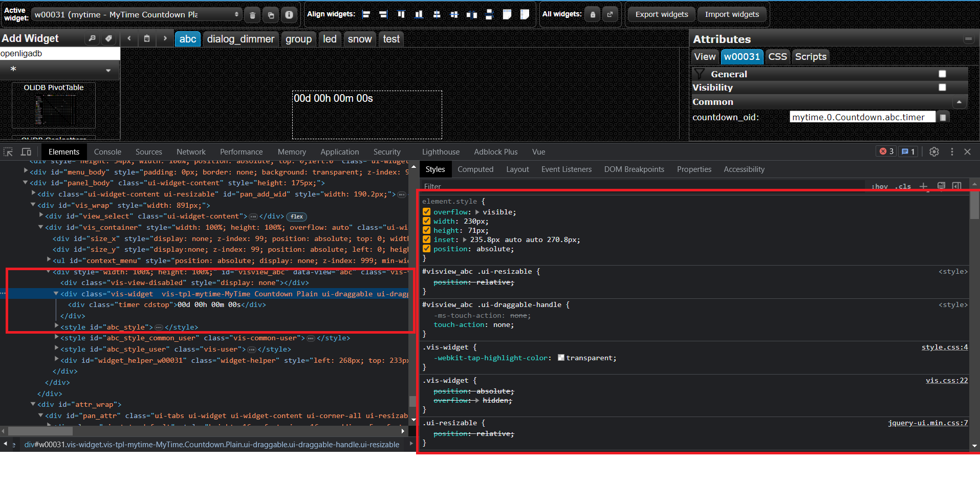This screenshot has width=980, height=503.
Task: Click the inspect element picker icon
Action: [x=8, y=152]
